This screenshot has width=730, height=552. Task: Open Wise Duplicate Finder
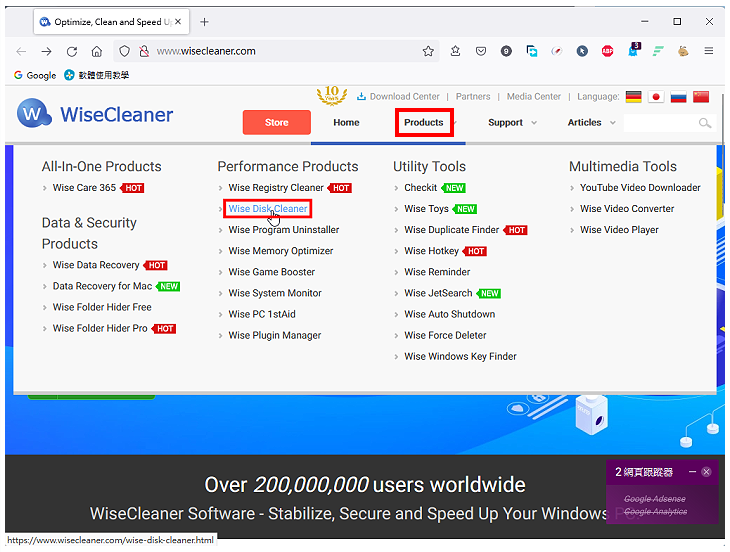[x=451, y=229]
